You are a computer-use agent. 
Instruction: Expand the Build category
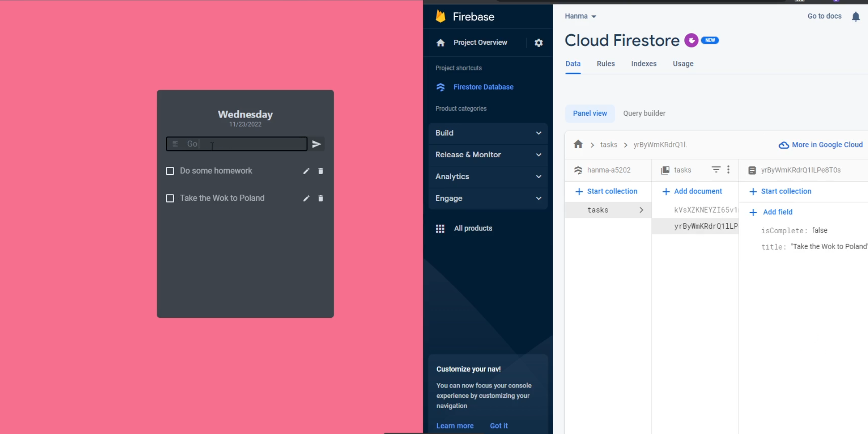[488, 133]
